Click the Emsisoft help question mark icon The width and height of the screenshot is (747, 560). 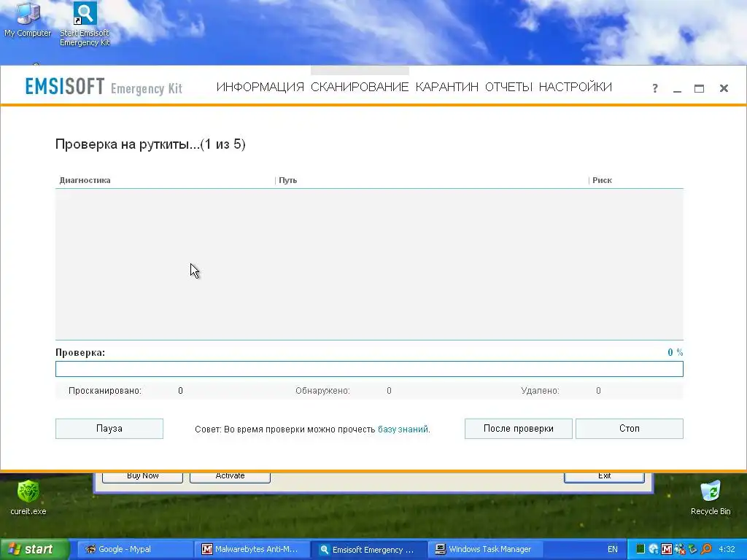(655, 88)
